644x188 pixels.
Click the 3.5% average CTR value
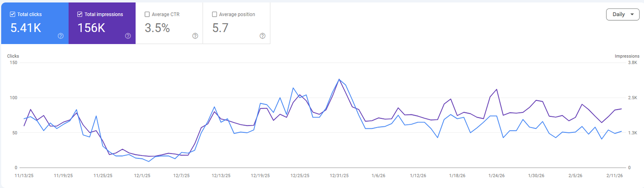157,28
